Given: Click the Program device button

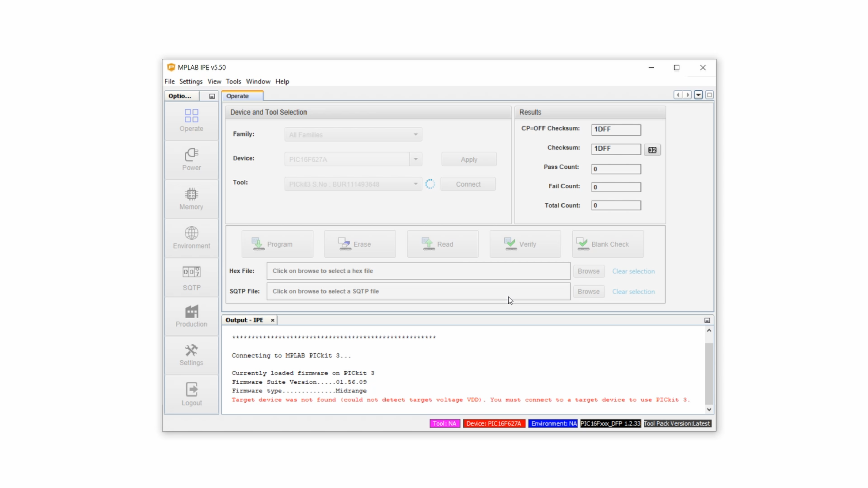Looking at the screenshot, I should click(277, 244).
